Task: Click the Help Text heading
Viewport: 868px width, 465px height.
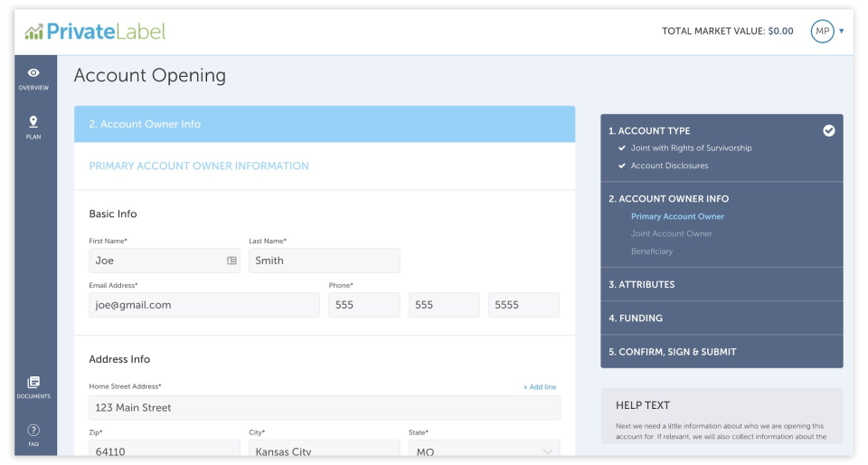Action: point(643,405)
